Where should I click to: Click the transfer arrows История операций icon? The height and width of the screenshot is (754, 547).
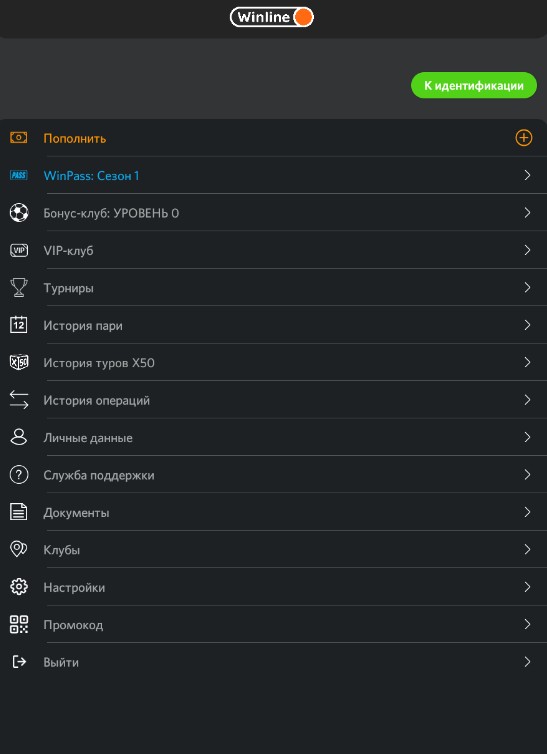point(19,400)
